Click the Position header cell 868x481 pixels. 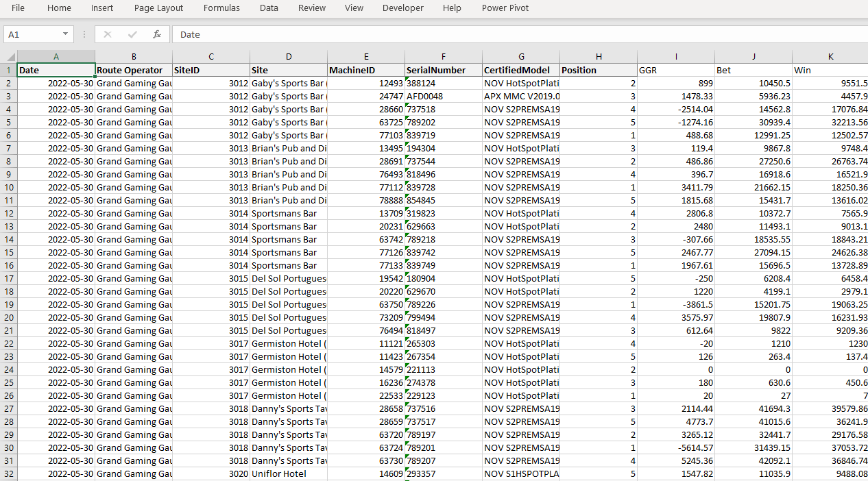[599, 70]
